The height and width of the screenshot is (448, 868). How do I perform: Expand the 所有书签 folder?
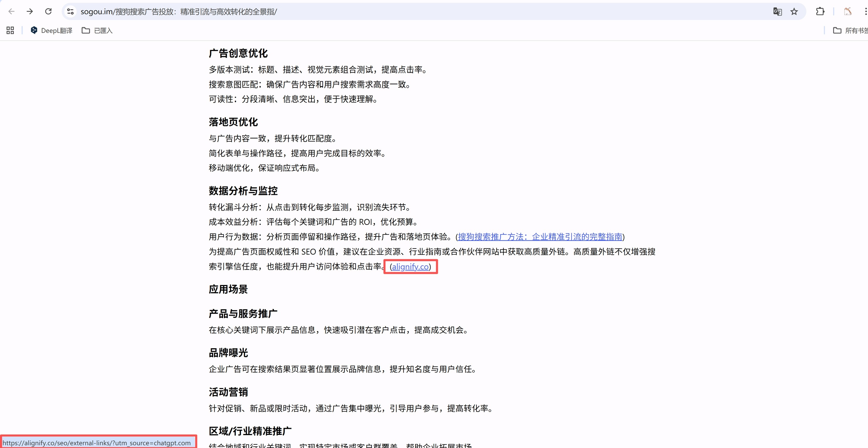(850, 30)
